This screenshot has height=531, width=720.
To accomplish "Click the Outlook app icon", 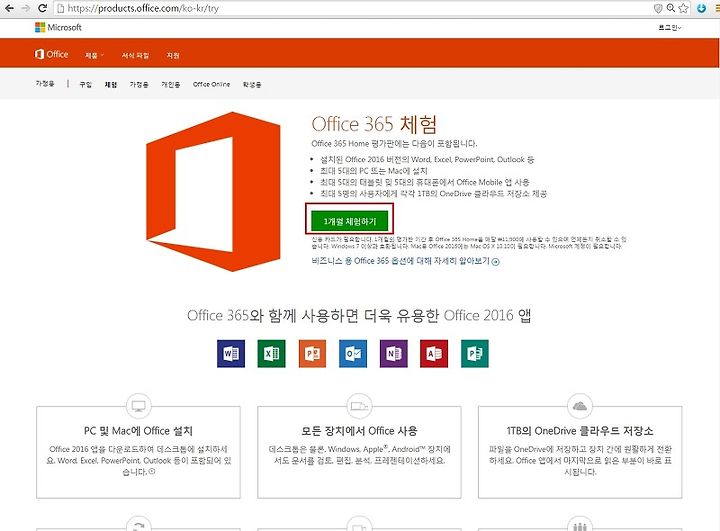I will 353,354.
